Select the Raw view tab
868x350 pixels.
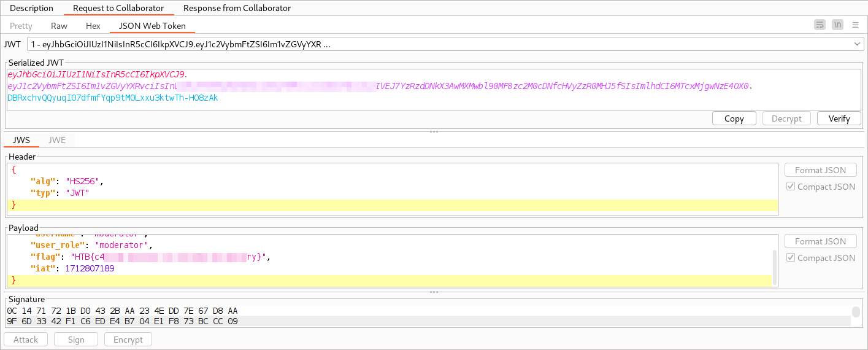tap(60, 26)
